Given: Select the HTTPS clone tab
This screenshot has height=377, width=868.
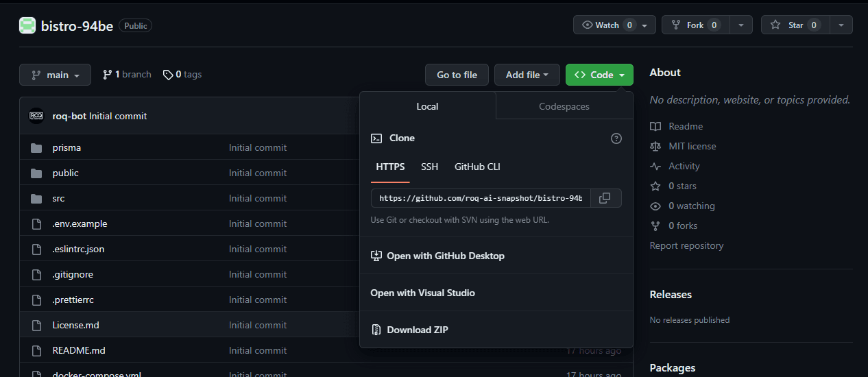Looking at the screenshot, I should click(x=390, y=167).
